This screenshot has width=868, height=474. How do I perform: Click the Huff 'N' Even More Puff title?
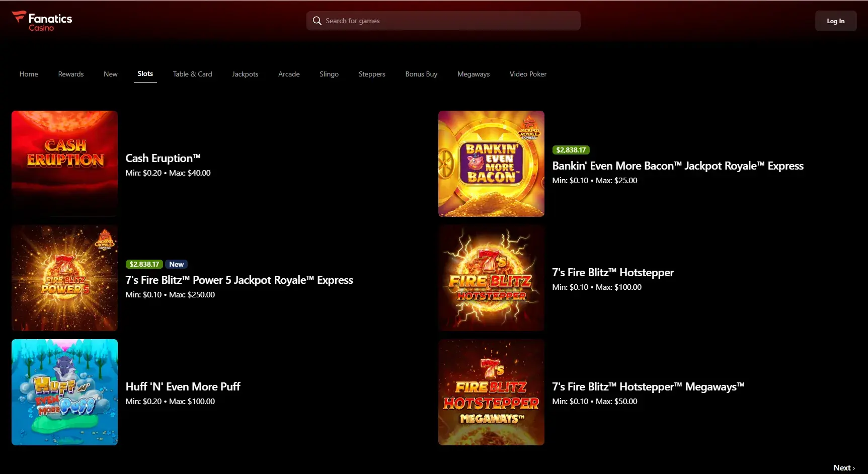coord(183,386)
